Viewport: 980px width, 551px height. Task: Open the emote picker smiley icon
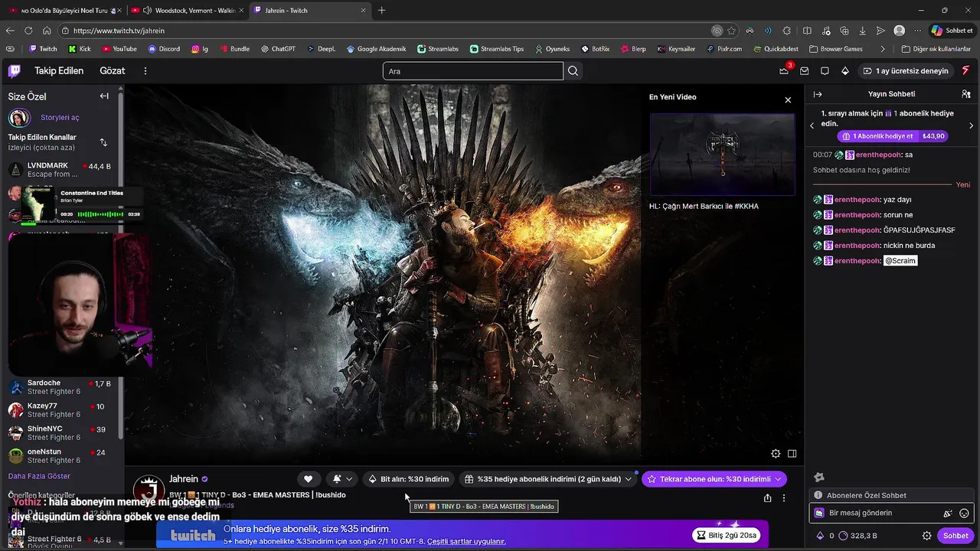(965, 514)
